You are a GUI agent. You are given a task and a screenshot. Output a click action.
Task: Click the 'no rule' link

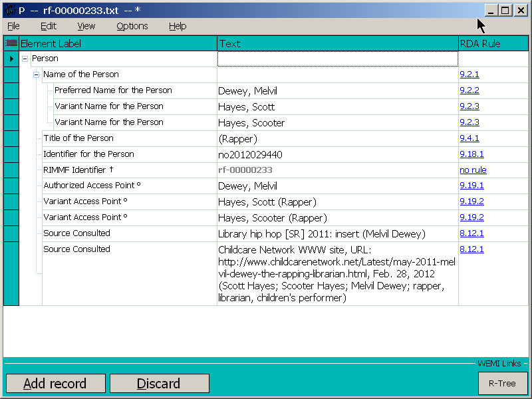(473, 170)
